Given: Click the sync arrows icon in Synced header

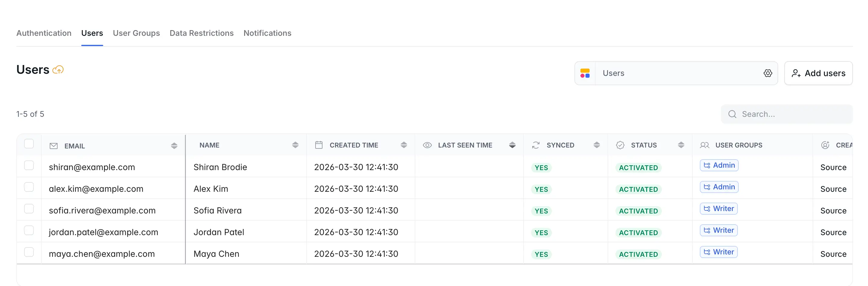Looking at the screenshot, I should 536,145.
